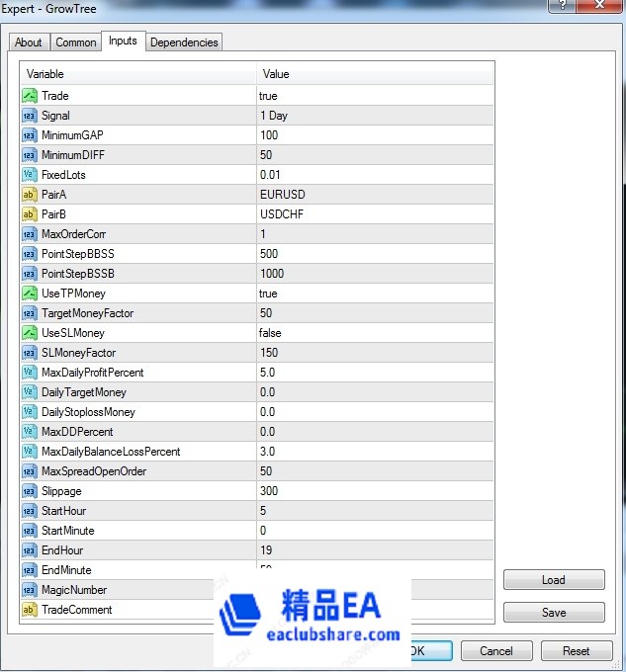Click the boolean icon next to Trade

(30, 96)
